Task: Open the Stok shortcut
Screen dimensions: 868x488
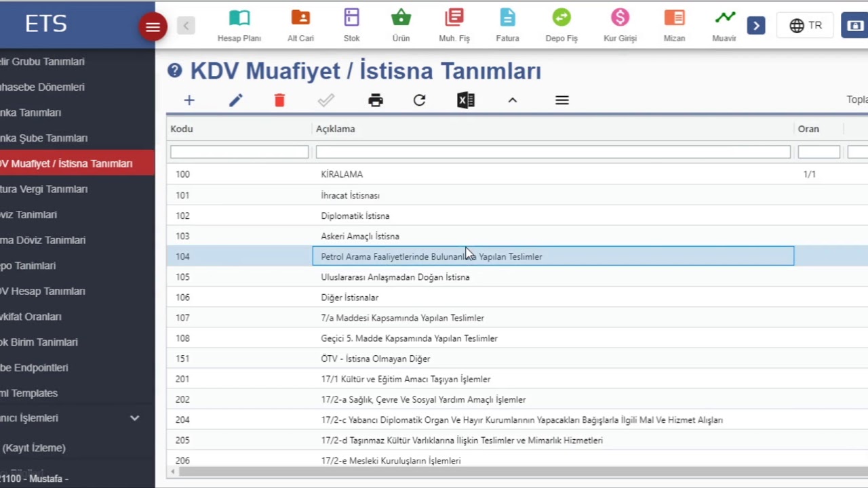Action: point(351,26)
